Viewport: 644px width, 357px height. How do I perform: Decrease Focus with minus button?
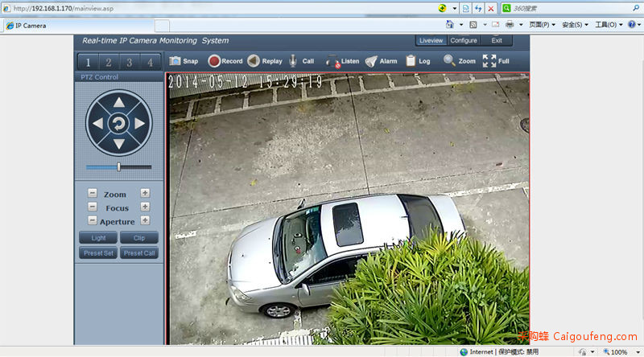pos(93,207)
